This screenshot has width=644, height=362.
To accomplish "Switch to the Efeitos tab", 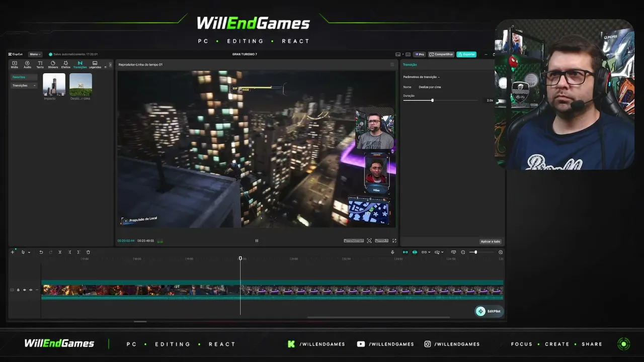I will (66, 64).
